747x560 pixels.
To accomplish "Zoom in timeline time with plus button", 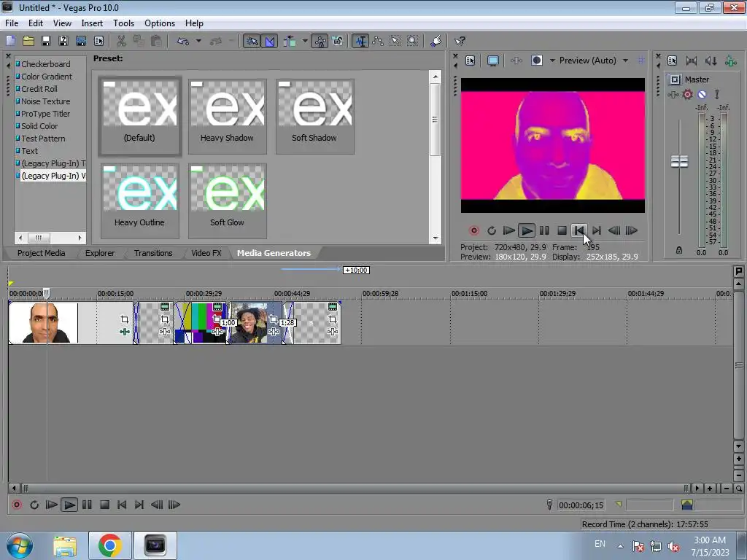I will [x=710, y=489].
